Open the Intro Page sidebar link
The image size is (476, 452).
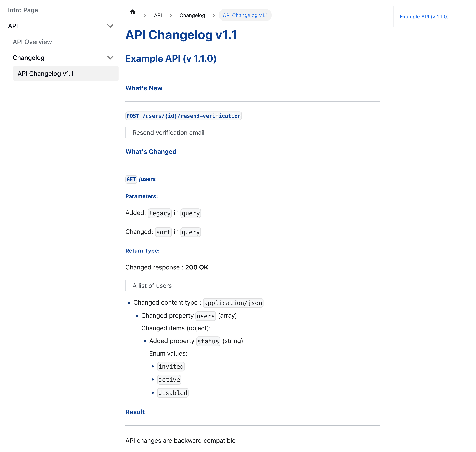point(23,10)
